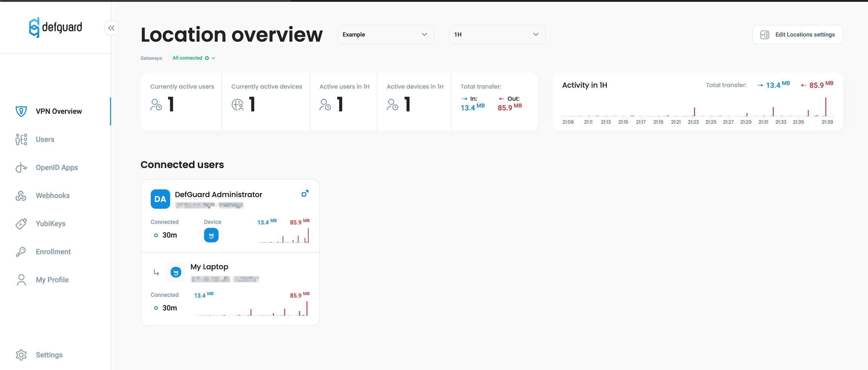
Task: Click the Activity in 1H chart
Action: [697, 109]
